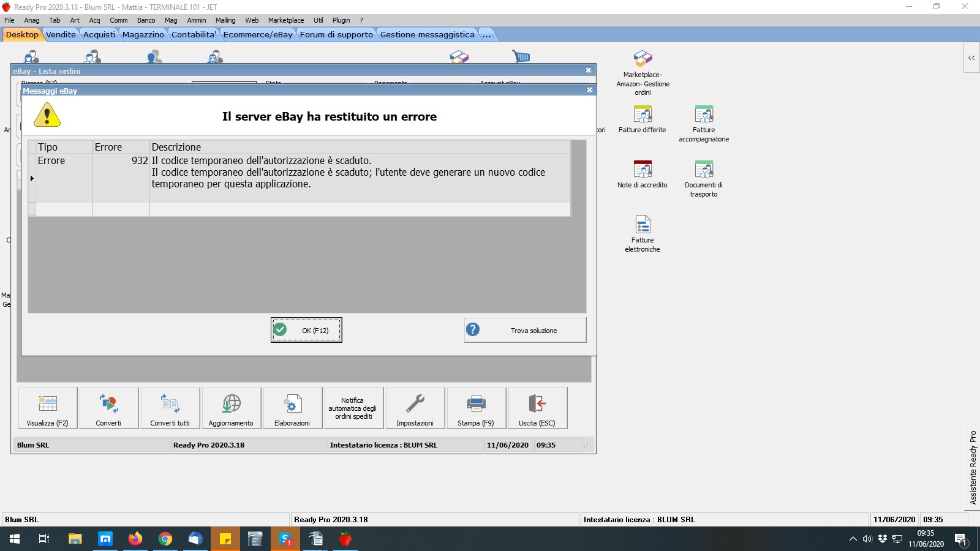Viewport: 980px width, 551px height.
Task: Open Note di accredito icon
Action: [643, 174]
